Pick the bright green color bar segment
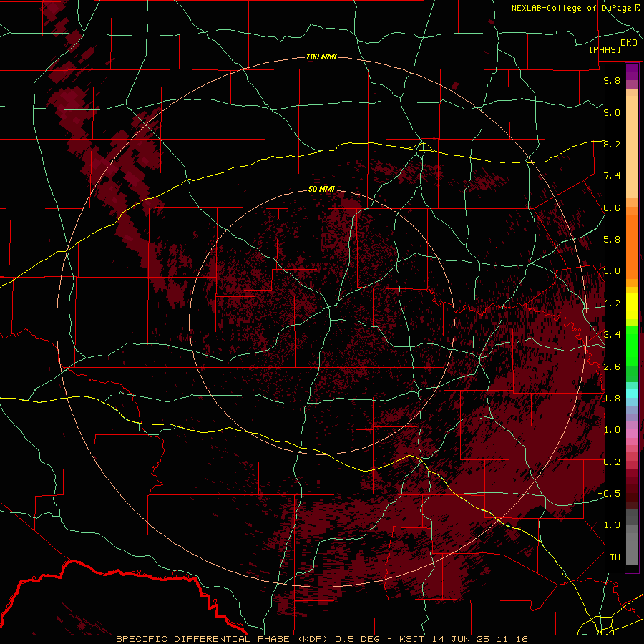This screenshot has width=644, height=644. tap(632, 345)
